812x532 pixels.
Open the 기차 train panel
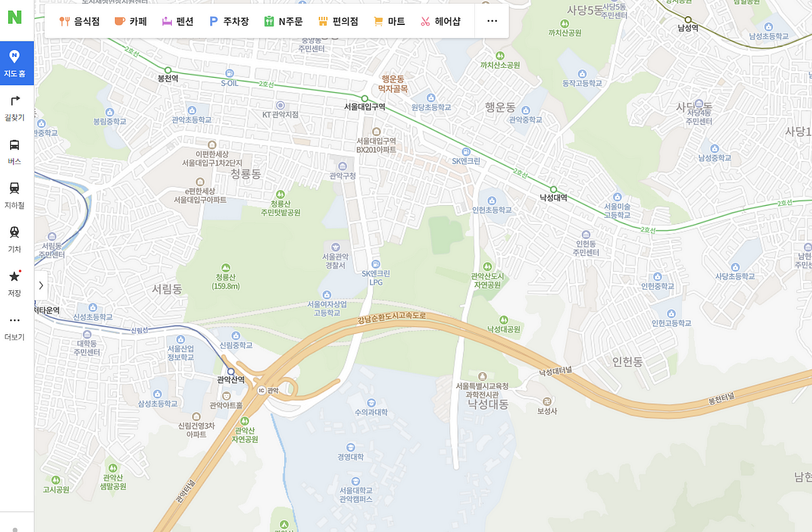15,240
